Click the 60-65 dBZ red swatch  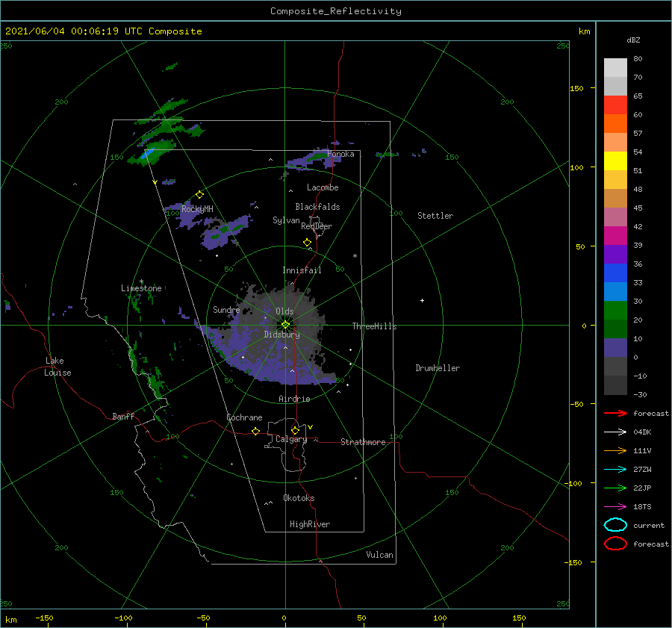[615, 105]
